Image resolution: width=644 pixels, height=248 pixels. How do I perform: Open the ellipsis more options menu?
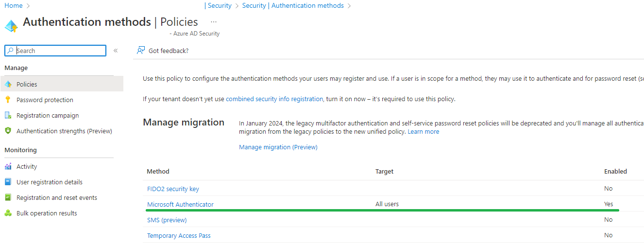[214, 22]
